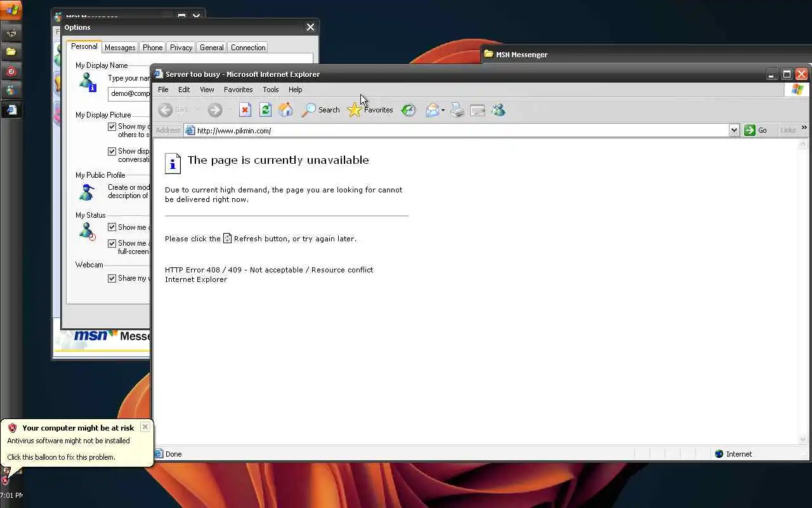The image size is (812, 508).
Task: Click the Edit toolbar icon beside the printer
Action: point(478,110)
